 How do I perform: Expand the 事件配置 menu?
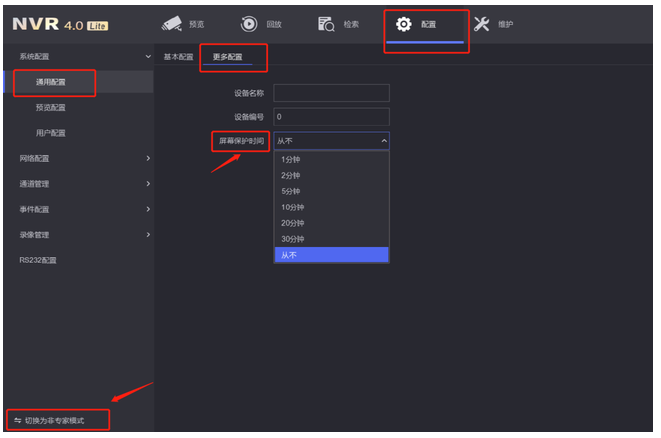(x=148, y=209)
